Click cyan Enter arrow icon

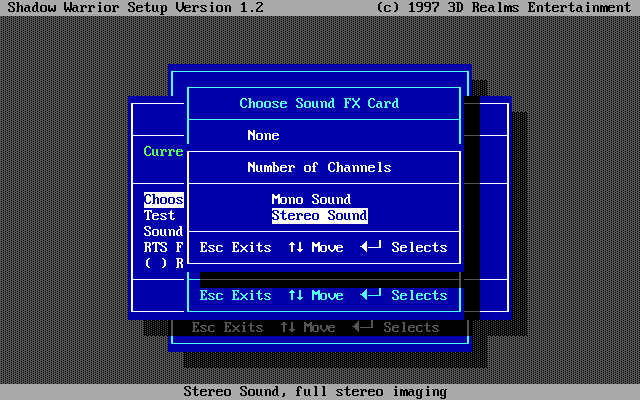[371, 294]
